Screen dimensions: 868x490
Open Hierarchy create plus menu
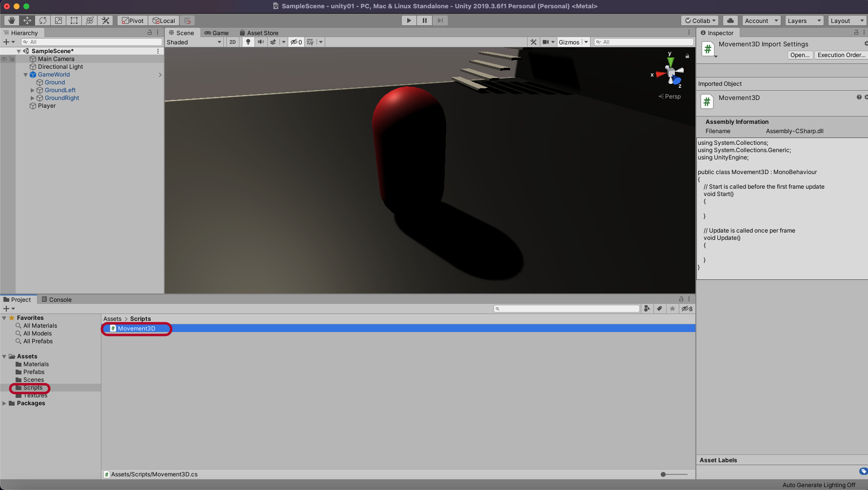[x=9, y=42]
